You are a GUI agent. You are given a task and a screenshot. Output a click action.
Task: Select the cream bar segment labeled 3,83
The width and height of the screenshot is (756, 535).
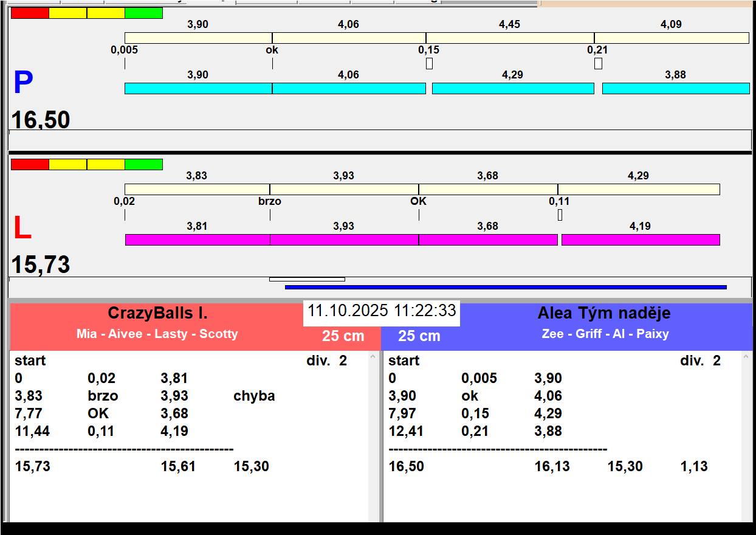pyautogui.click(x=197, y=189)
